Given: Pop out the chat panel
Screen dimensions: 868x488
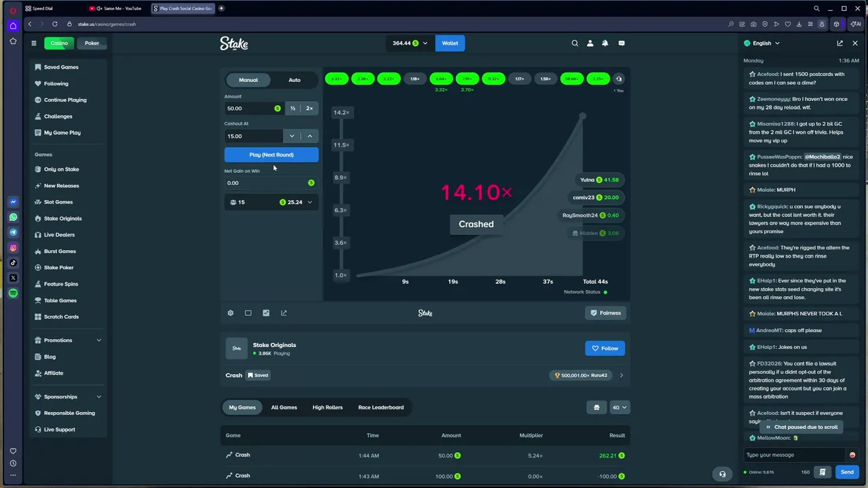Looking at the screenshot, I should (x=840, y=43).
